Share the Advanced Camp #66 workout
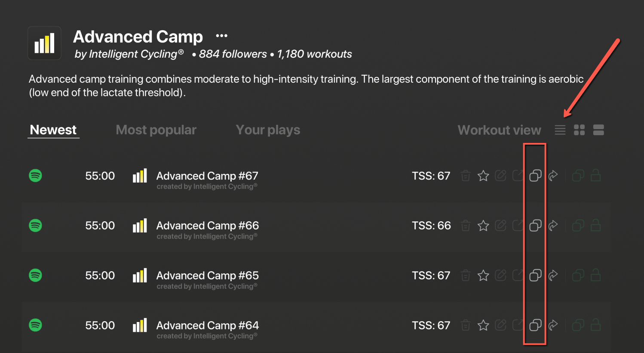The width and height of the screenshot is (644, 353). click(553, 225)
